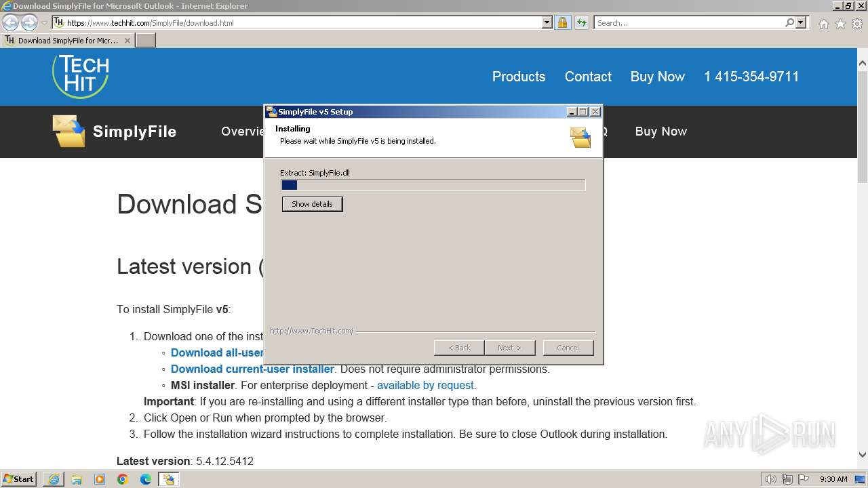Minimize the SimplyFile v5 Setup dialog
Screen dimensions: 868x488
click(x=572, y=112)
